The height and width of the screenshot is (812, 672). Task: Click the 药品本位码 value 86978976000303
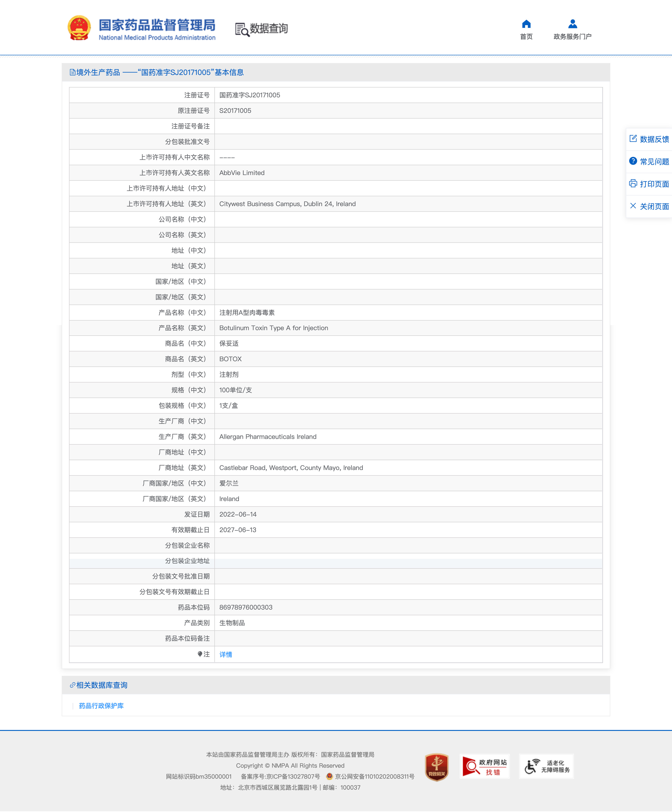pyautogui.click(x=246, y=607)
